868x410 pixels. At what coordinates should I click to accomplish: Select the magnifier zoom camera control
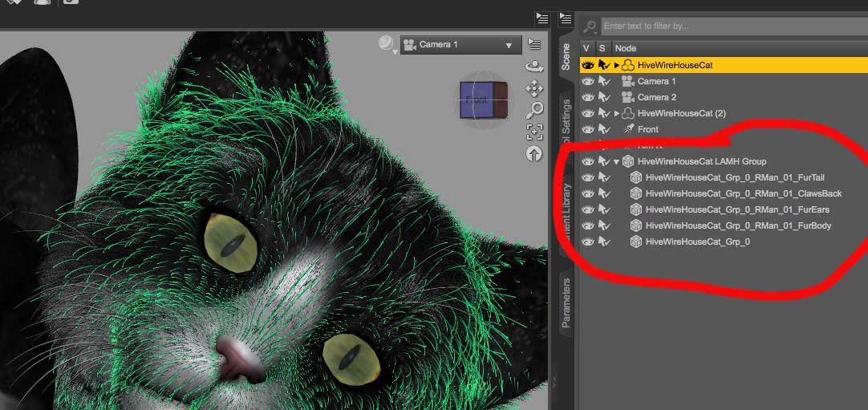(x=534, y=110)
